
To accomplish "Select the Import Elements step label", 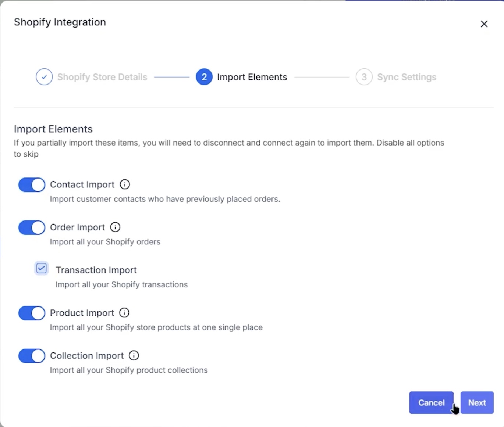I will coord(252,77).
